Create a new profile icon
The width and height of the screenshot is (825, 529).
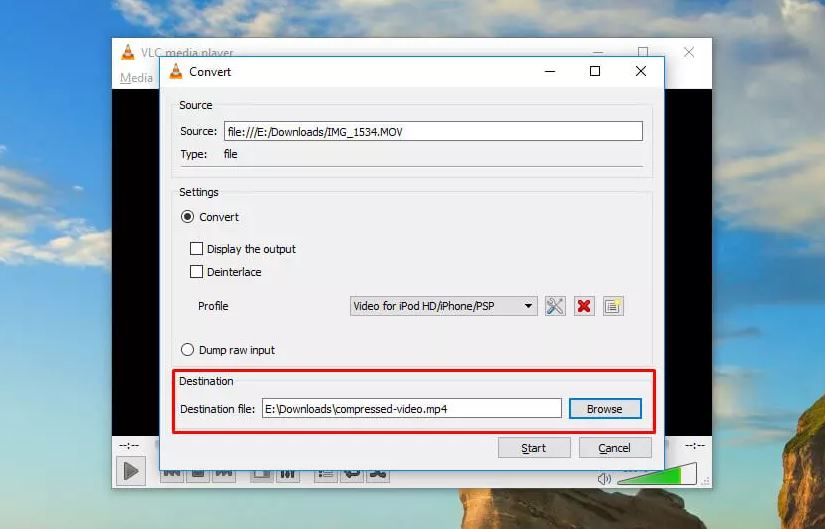[x=613, y=306]
